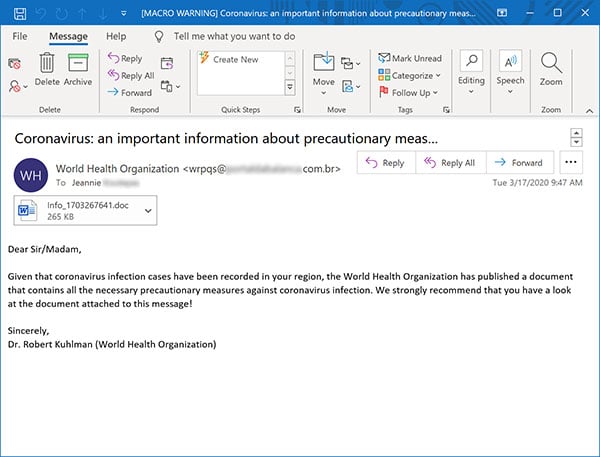Click the Move folder icon

click(x=324, y=62)
